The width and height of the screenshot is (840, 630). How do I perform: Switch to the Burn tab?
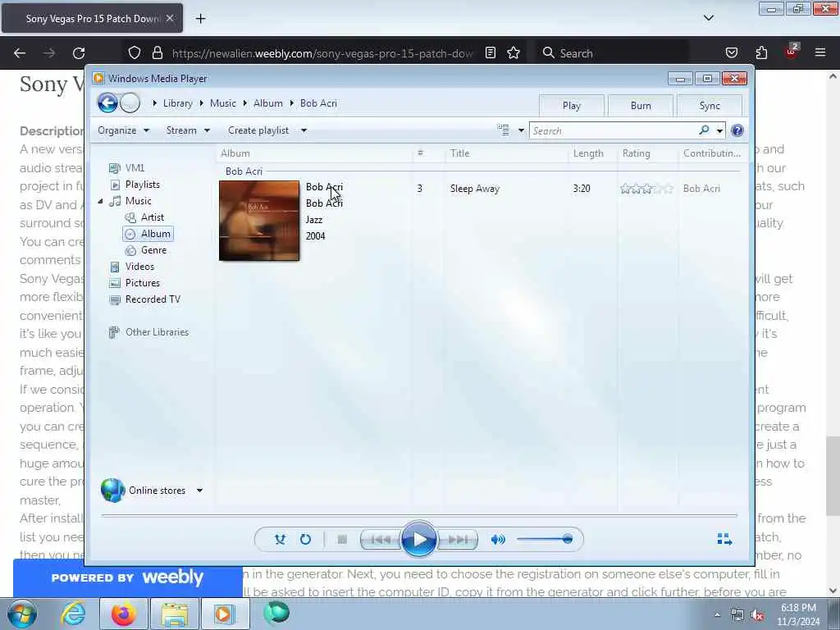(x=641, y=106)
